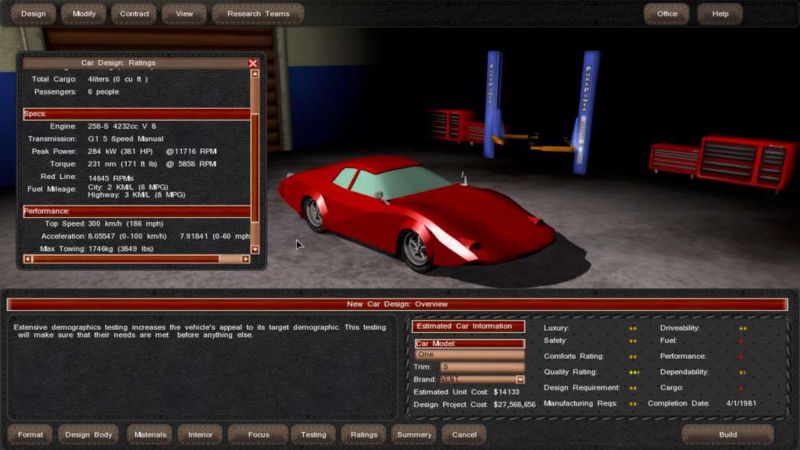The image size is (800, 450).
Task: Click the Manufacturing Reqs stars
Action: coord(633,404)
